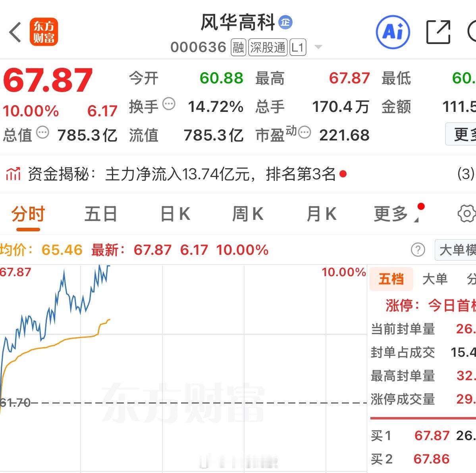Tap the 深股通 tag
The width and height of the screenshot is (476, 473).
point(268,47)
